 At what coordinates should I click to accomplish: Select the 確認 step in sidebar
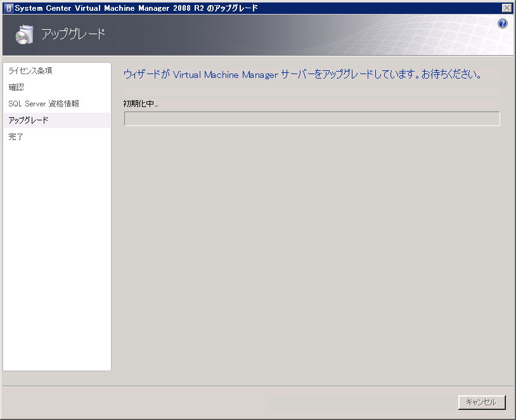click(16, 87)
